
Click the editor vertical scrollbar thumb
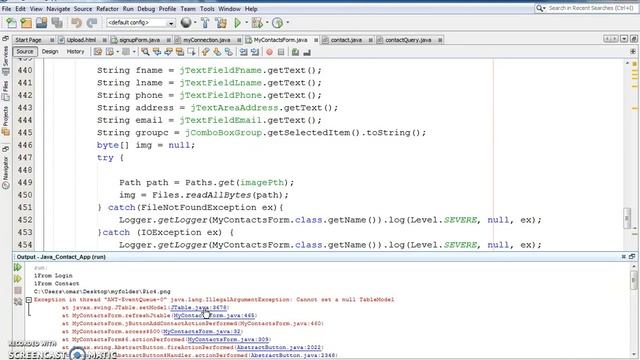pos(627,218)
